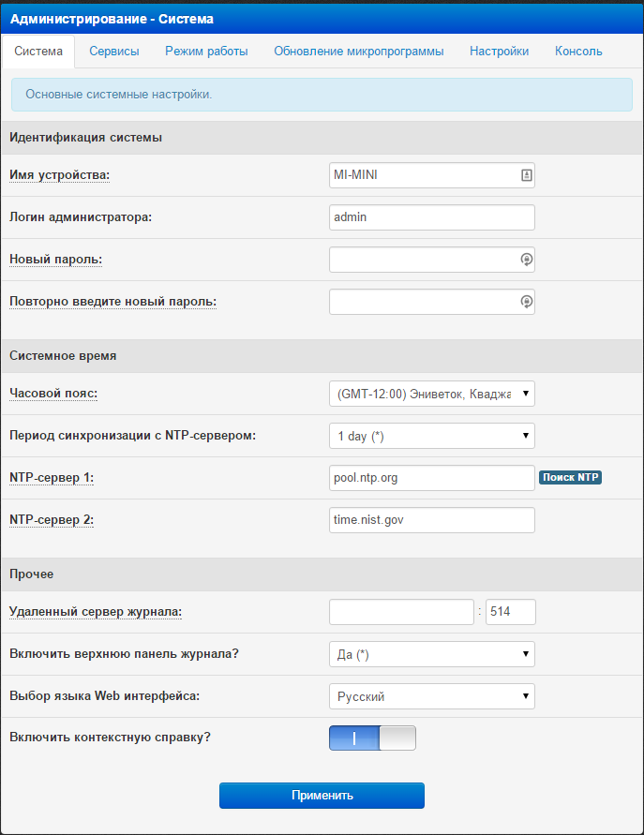
Task: Click the key icon in repeat password field
Action: 526,302
